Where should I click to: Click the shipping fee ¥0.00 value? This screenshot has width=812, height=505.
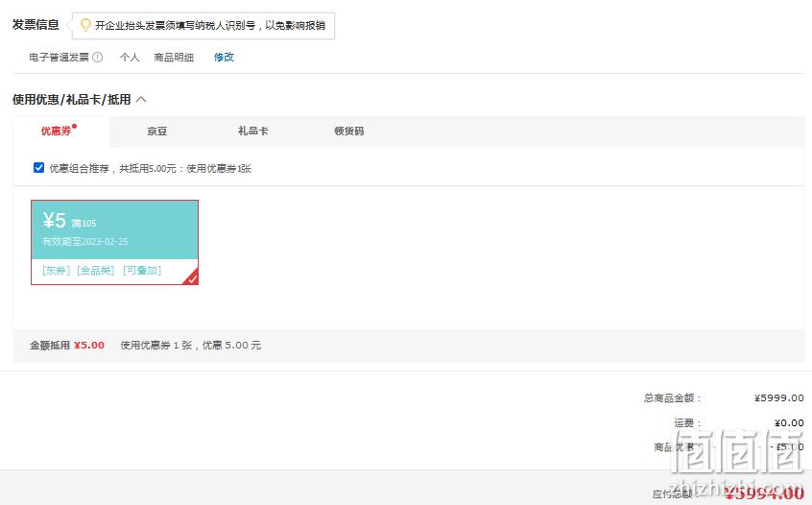pyautogui.click(x=789, y=422)
